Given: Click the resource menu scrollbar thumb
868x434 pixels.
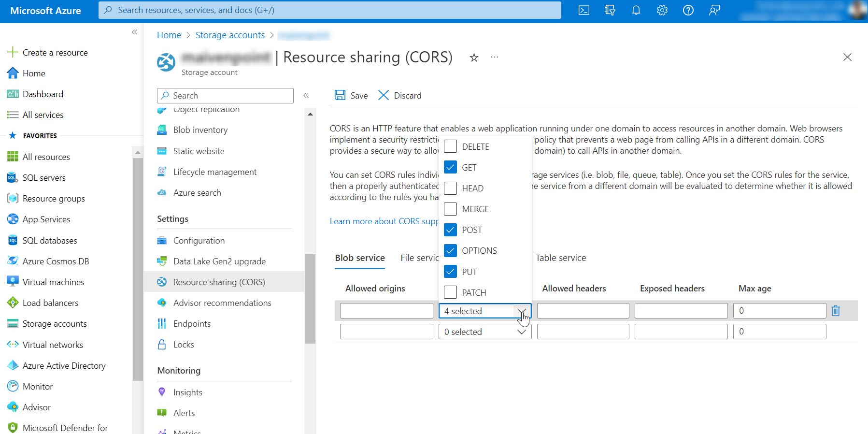Looking at the screenshot, I should [x=310, y=299].
